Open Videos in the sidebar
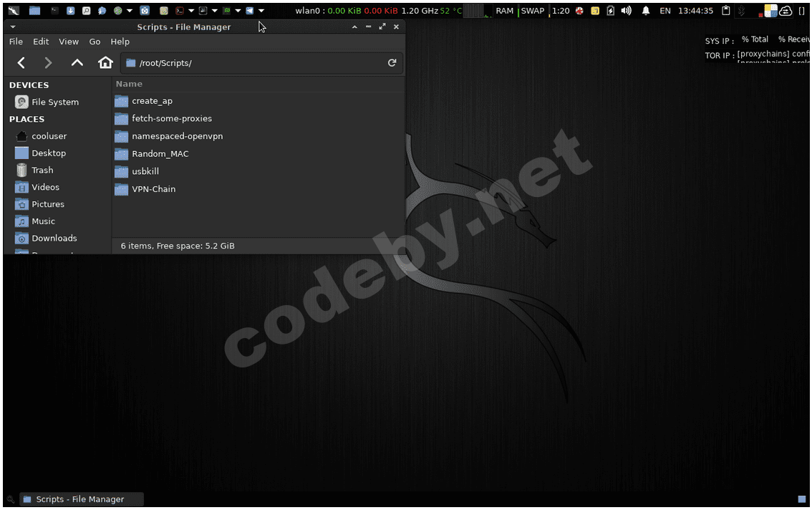 point(37,187)
